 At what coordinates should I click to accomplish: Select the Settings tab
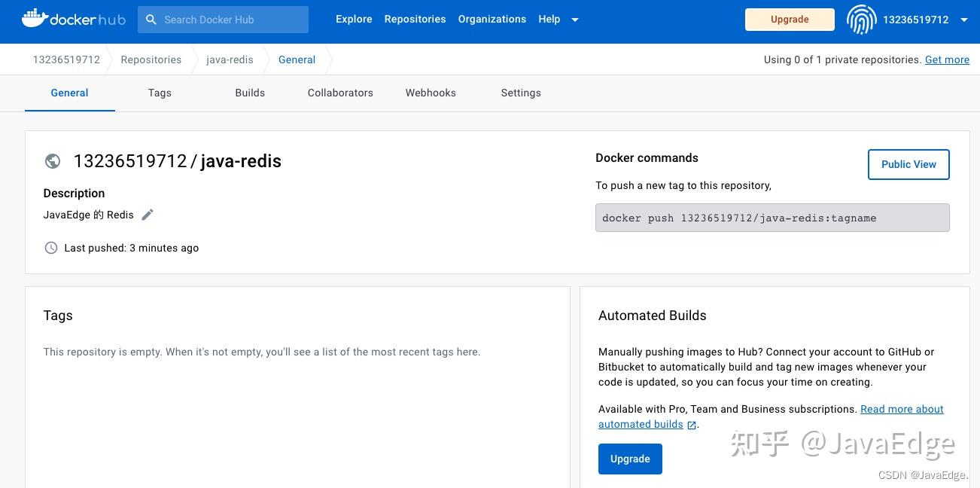(x=521, y=93)
